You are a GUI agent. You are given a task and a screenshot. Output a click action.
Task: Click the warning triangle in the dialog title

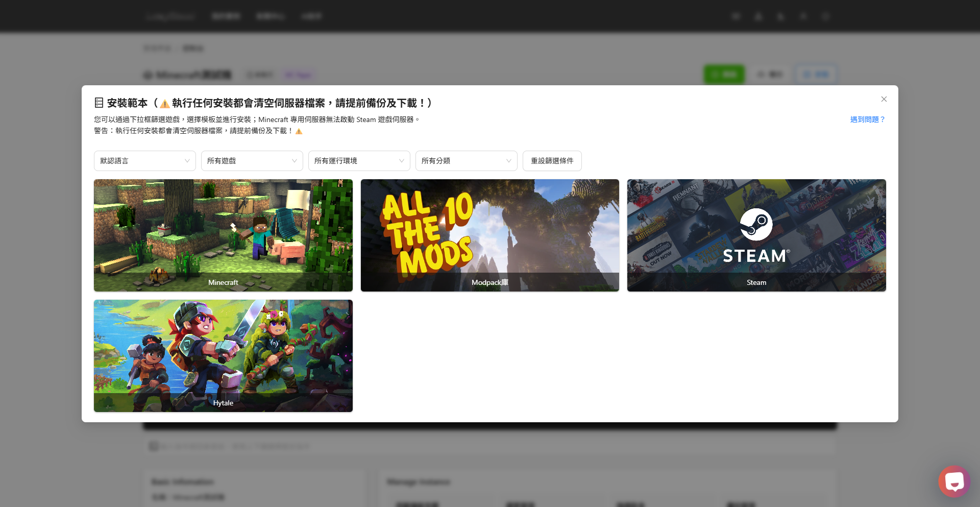point(165,104)
